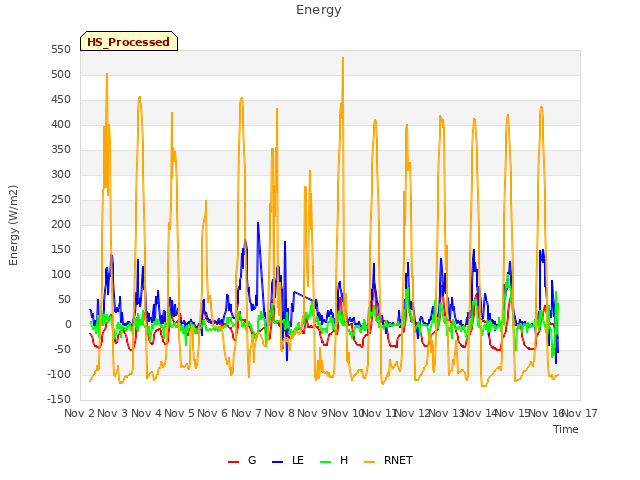640x480 pixels.
Task: Click the Nov 10 x-axis label
Action: (x=346, y=413)
